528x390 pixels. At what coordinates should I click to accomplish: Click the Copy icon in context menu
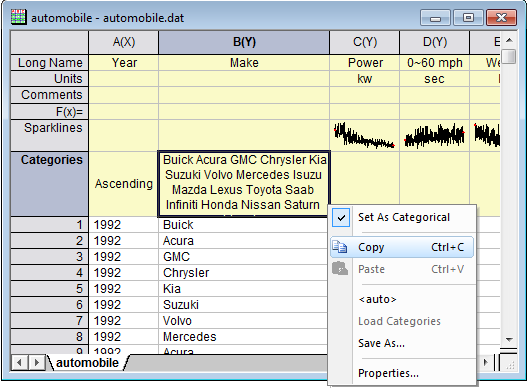pos(340,247)
